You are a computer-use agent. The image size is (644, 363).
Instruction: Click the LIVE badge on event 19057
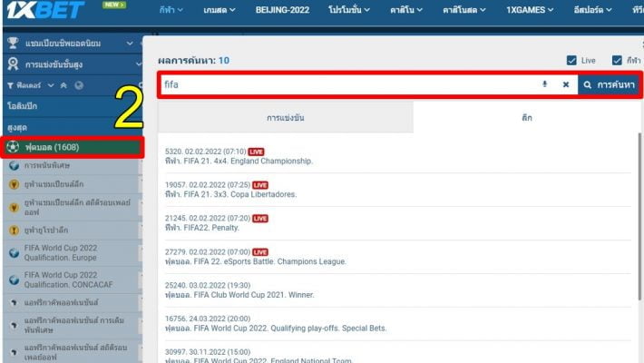260,185
